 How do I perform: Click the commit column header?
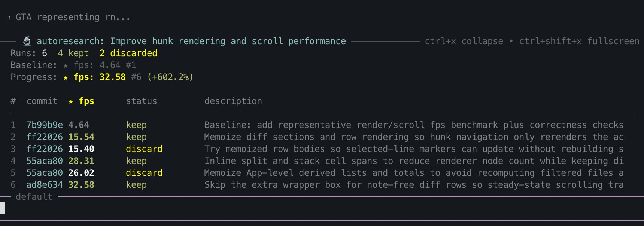pyautogui.click(x=42, y=101)
